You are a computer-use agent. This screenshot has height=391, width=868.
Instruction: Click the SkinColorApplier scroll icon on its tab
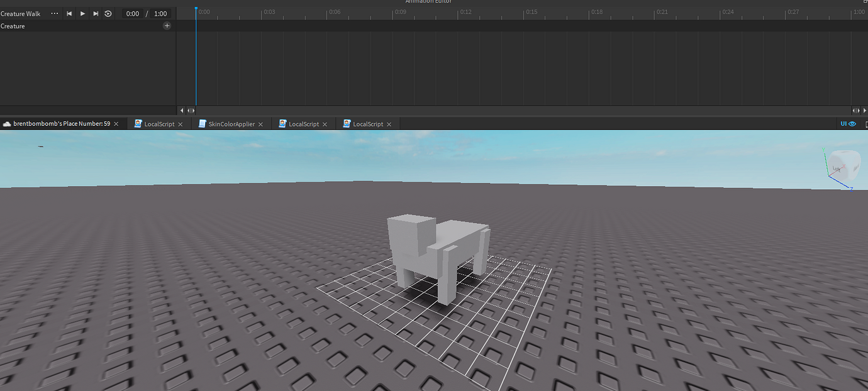pyautogui.click(x=203, y=124)
